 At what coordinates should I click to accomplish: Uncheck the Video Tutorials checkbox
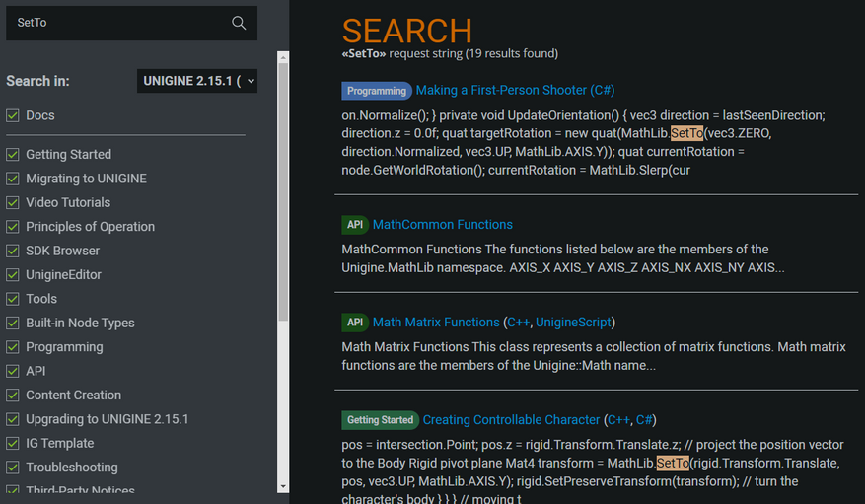[x=13, y=203]
